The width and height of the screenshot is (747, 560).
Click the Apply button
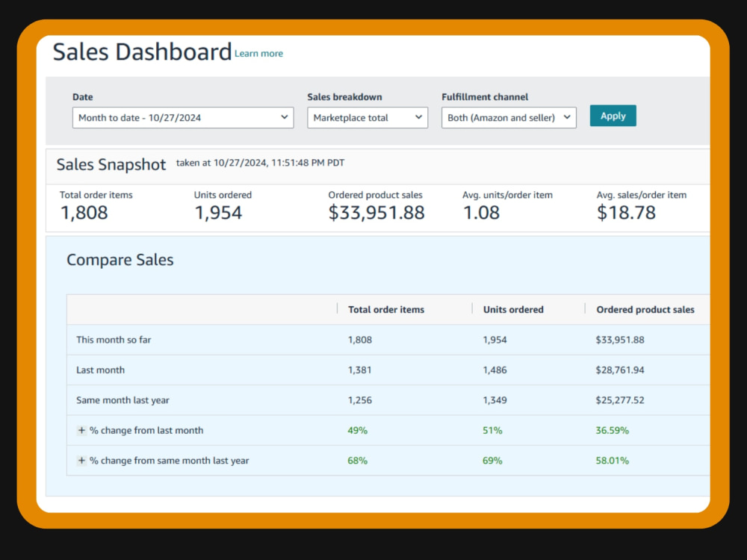(x=613, y=116)
